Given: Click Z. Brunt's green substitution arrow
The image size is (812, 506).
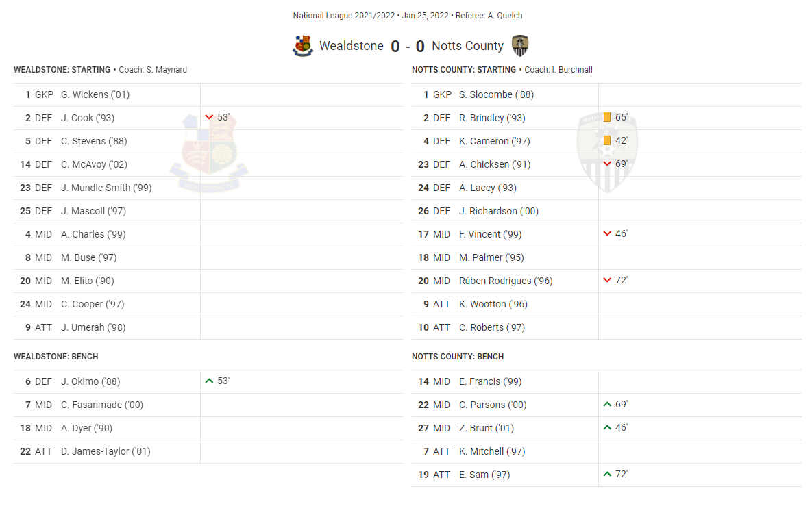Looking at the screenshot, I should [607, 427].
